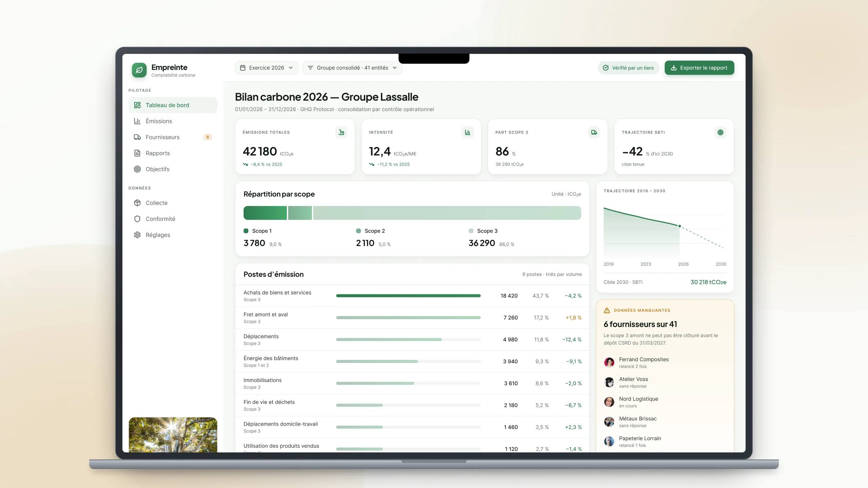
Task: Select Achats de biens et services row
Action: tap(412, 296)
